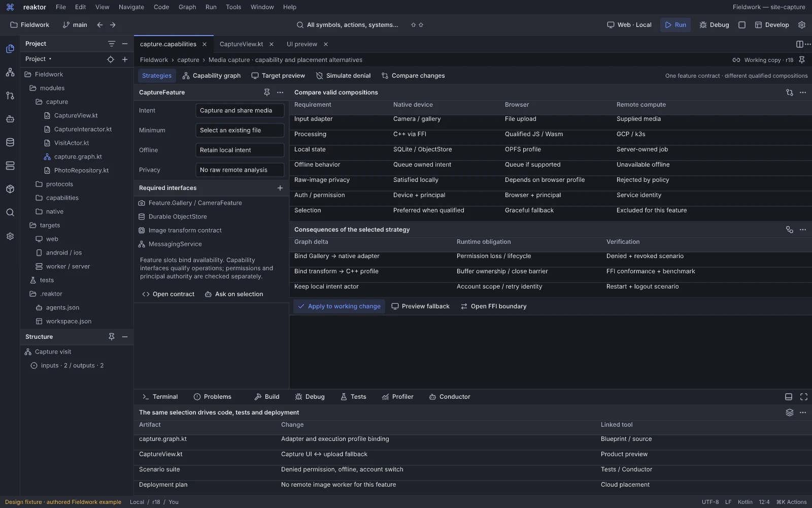Open the robot agents sidebar icon

pyautogui.click(x=10, y=119)
